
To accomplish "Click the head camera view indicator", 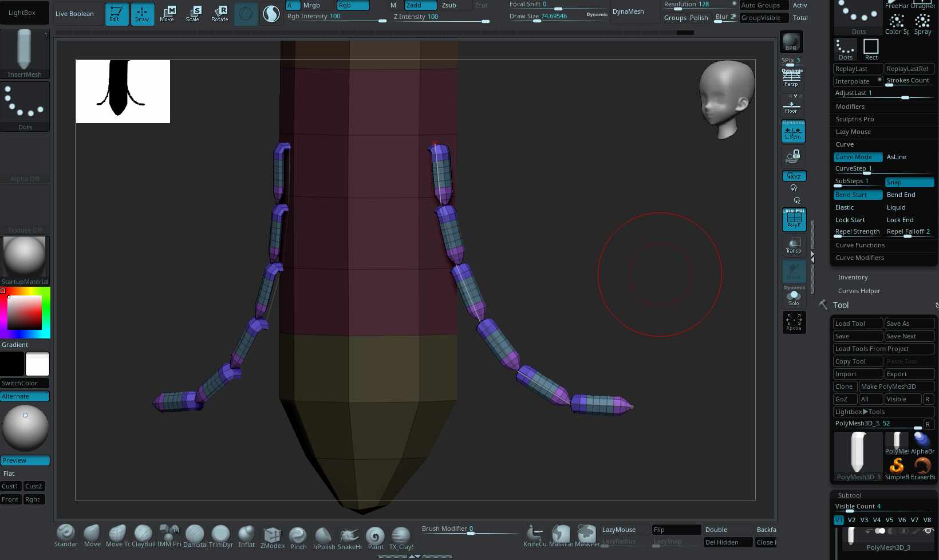I will tap(725, 100).
